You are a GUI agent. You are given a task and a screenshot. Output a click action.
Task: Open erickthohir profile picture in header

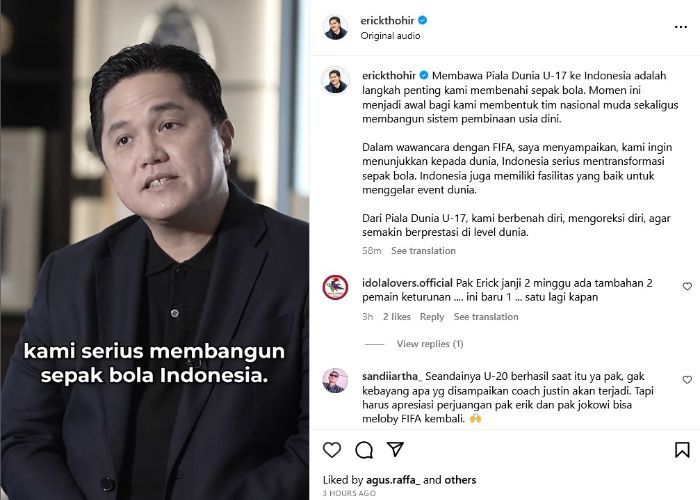[335, 27]
